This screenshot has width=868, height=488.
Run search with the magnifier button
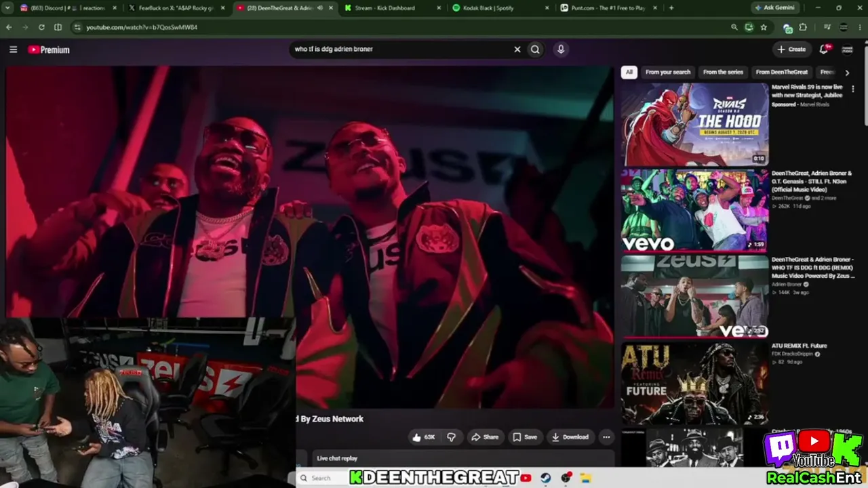pos(535,49)
